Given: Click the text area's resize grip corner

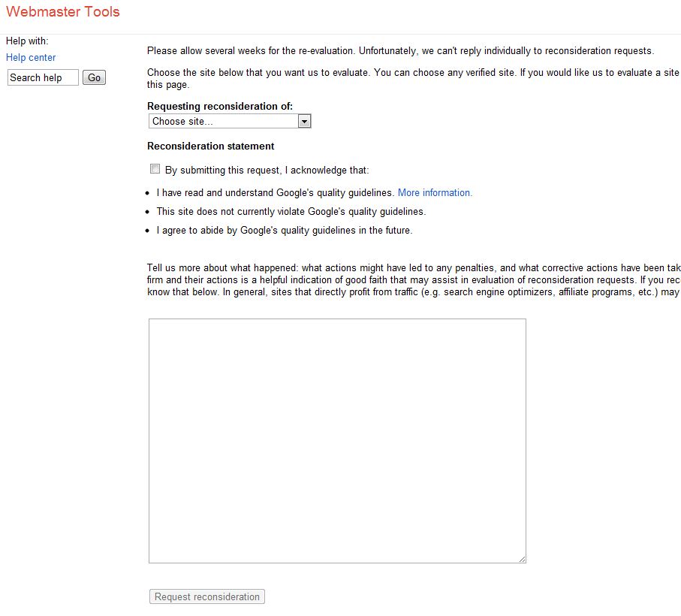Looking at the screenshot, I should [522, 559].
